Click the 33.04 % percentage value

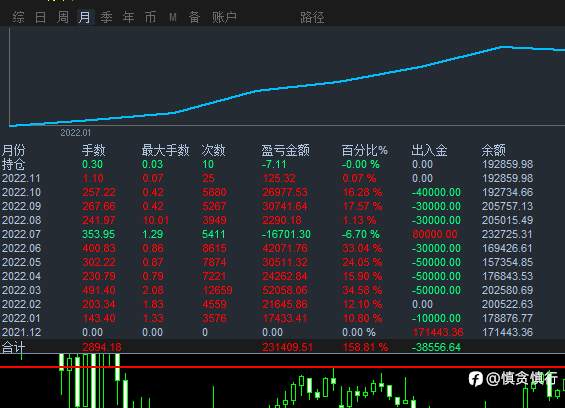[x=362, y=248]
